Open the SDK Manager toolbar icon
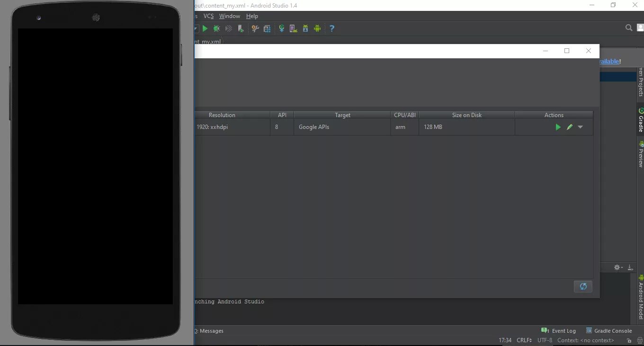Viewport: 644px width, 346px height. click(305, 28)
